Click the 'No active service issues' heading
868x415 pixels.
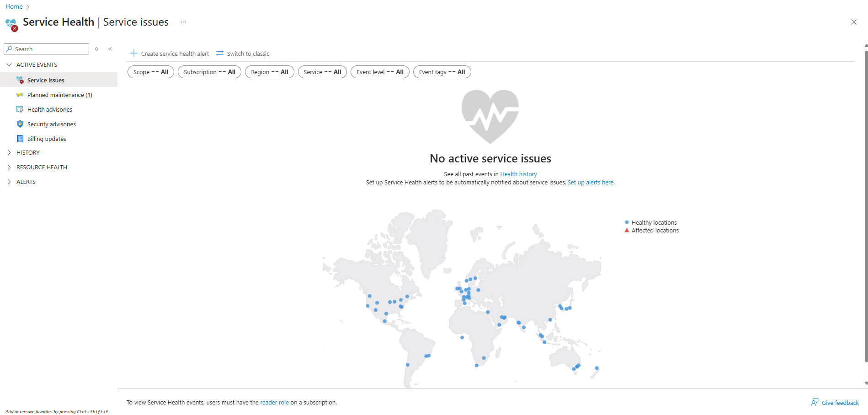490,158
